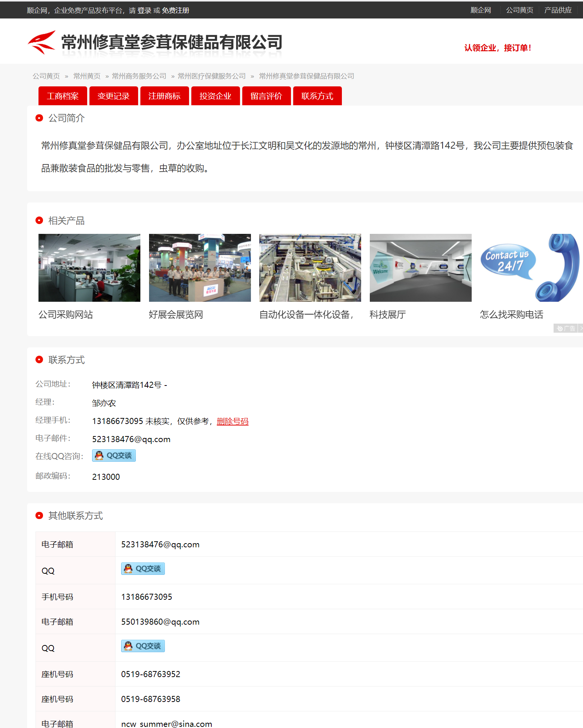The image size is (583, 728).
Task: Click the QQ交谈 button beside 在线QQ咨询
Action: coord(114,456)
